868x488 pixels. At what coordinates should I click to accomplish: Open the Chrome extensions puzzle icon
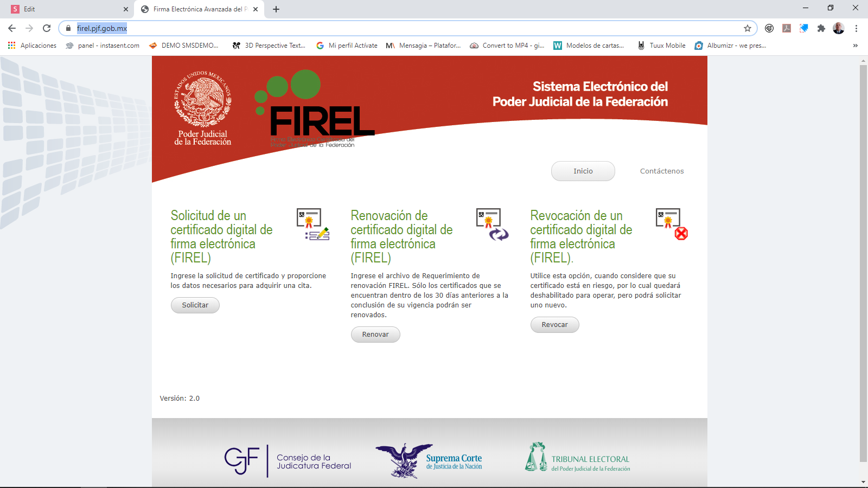point(821,28)
